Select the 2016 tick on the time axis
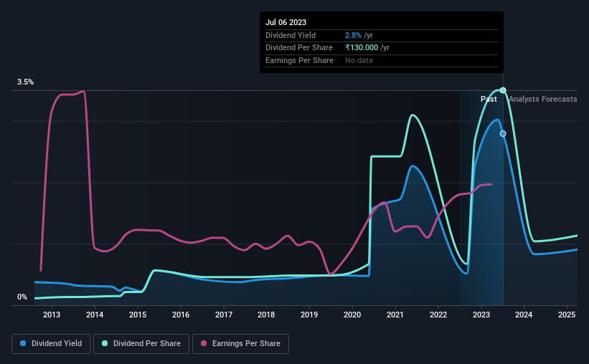Viewport: 589px width, 364px height. pyautogui.click(x=181, y=315)
